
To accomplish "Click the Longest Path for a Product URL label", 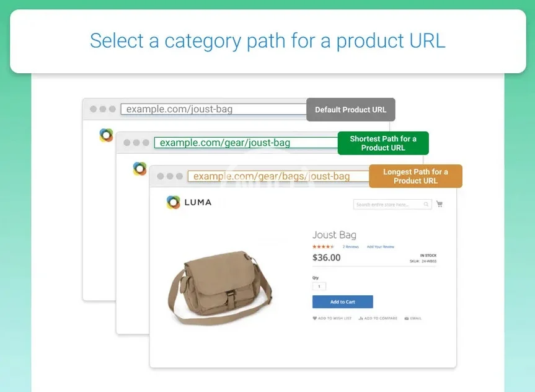I will click(x=415, y=176).
